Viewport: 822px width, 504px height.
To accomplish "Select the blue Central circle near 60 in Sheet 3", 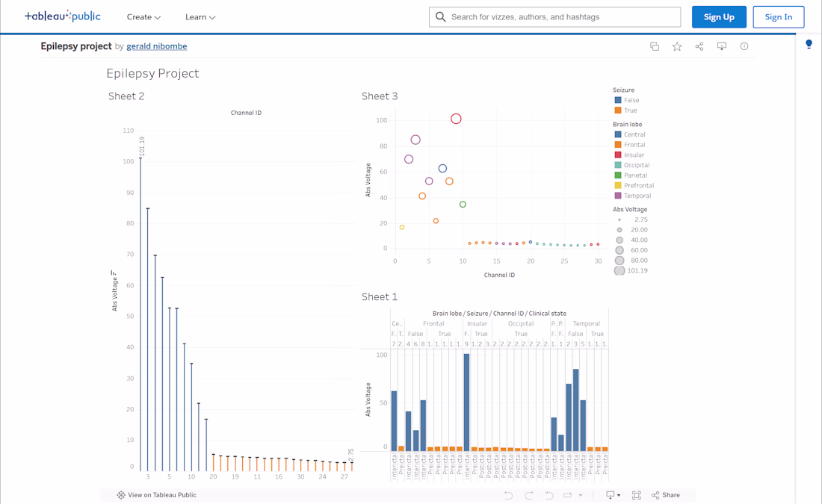I will click(x=442, y=168).
